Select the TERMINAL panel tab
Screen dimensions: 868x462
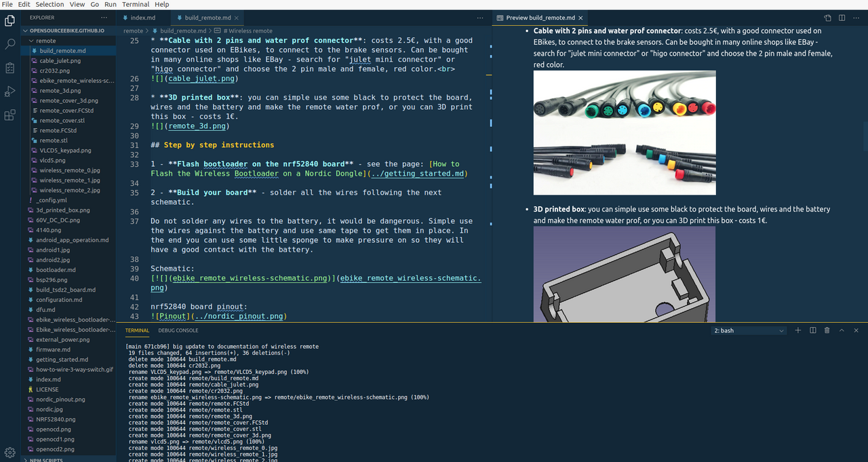137,330
